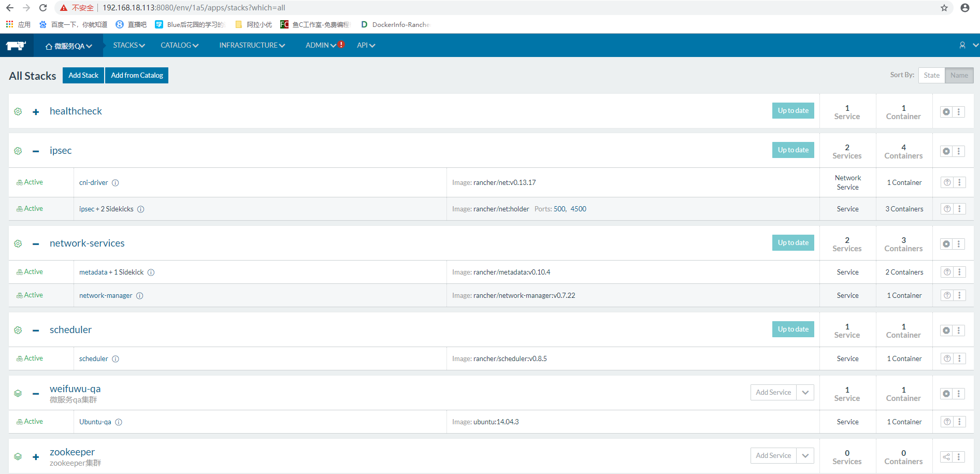Open the Add Service dropdown arrow for weifuwu-qa

tap(805, 393)
